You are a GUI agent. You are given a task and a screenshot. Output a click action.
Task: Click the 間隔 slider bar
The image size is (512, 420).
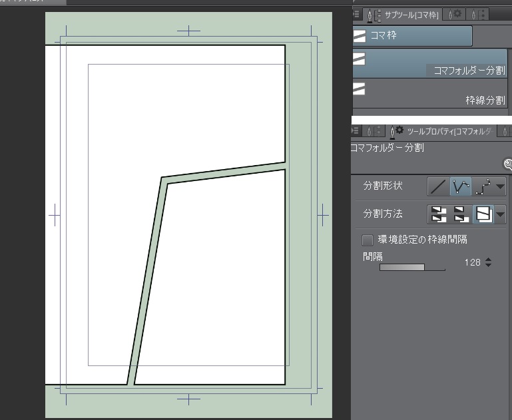[412, 268]
